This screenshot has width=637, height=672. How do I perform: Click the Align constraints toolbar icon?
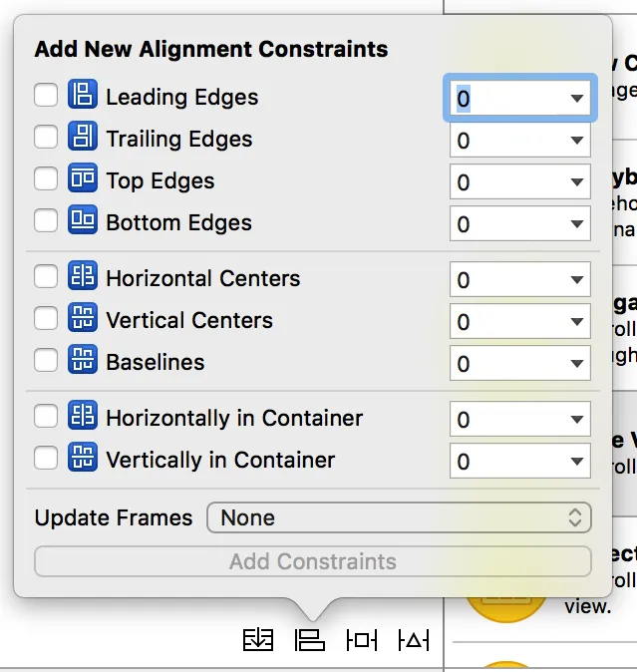[x=310, y=639]
